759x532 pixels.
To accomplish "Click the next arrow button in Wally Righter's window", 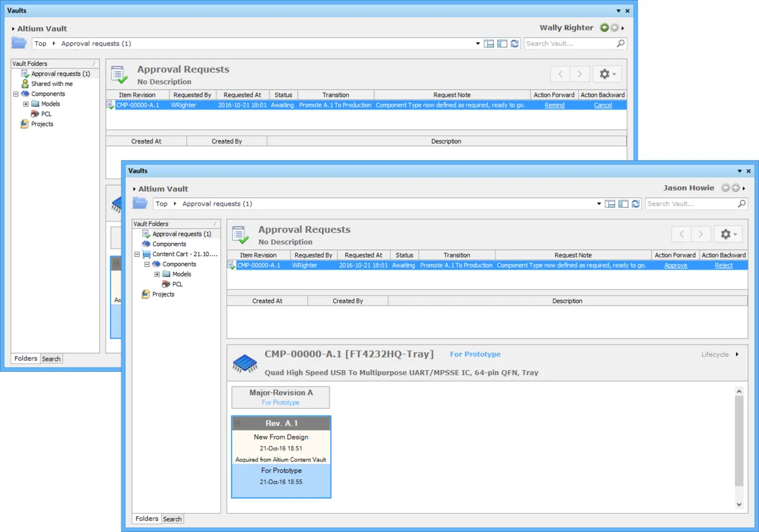I will click(x=580, y=74).
